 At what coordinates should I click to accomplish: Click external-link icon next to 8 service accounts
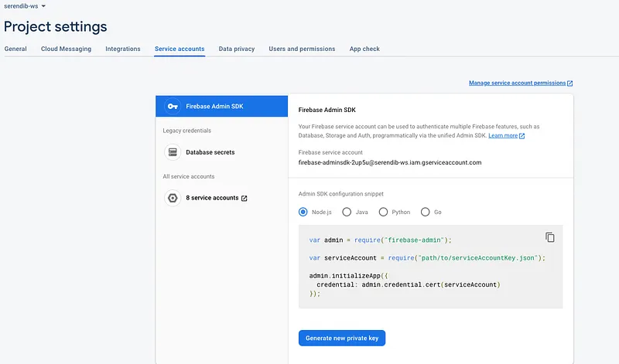click(x=244, y=199)
